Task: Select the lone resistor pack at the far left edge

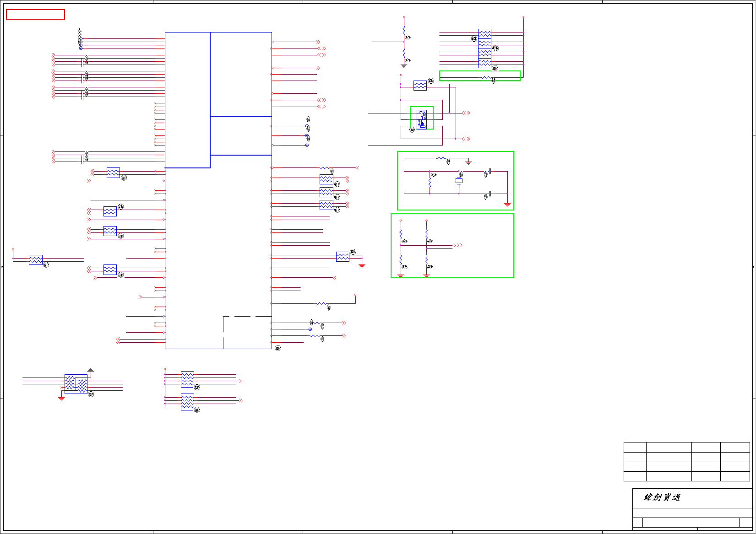Action: click(x=36, y=260)
